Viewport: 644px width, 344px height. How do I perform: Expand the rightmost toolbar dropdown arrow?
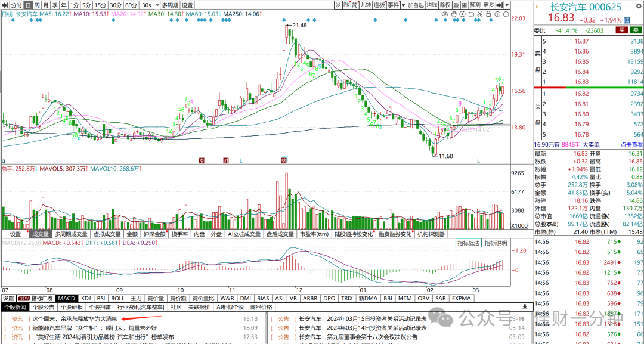(507, 5)
